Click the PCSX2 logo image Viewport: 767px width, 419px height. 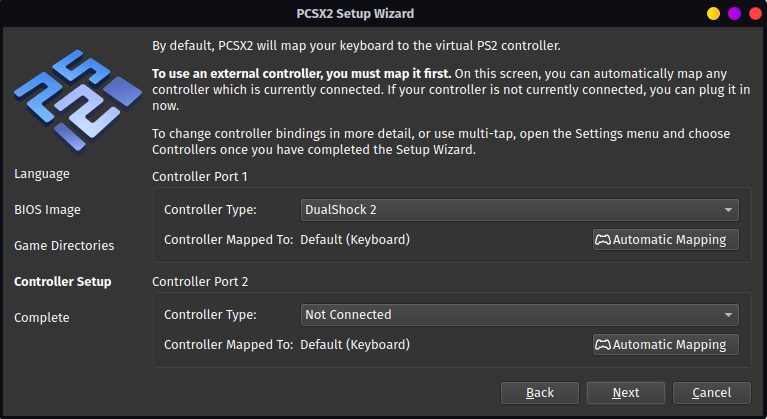(77, 101)
